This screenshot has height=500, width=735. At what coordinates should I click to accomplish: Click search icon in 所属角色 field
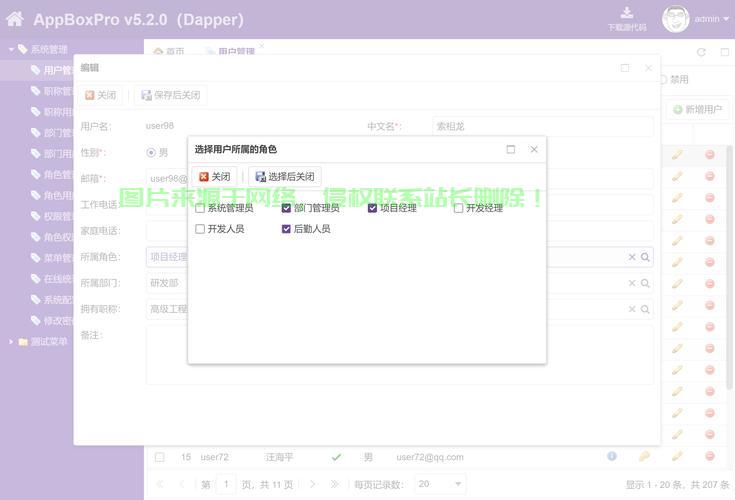[x=646, y=257]
